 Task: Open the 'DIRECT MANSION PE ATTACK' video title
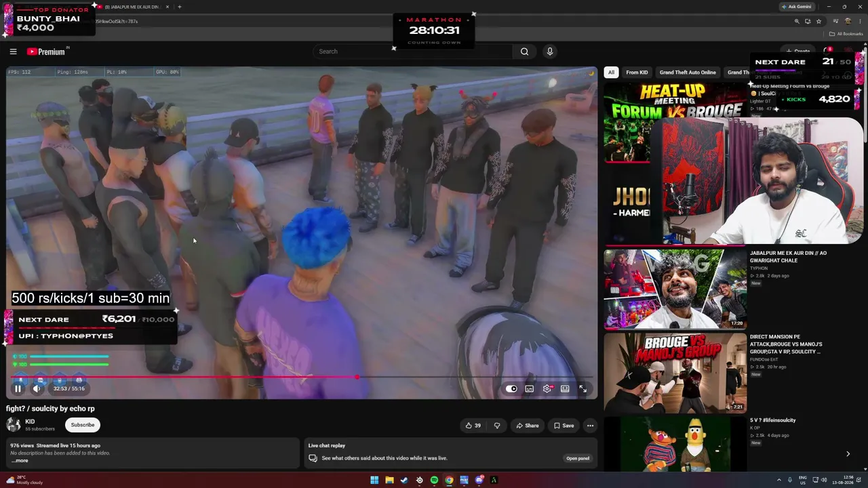[x=785, y=344]
